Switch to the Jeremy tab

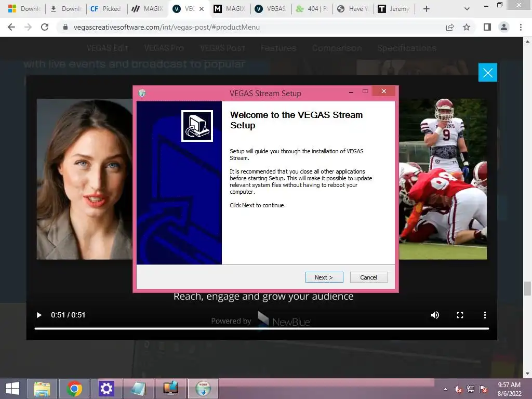click(x=395, y=9)
